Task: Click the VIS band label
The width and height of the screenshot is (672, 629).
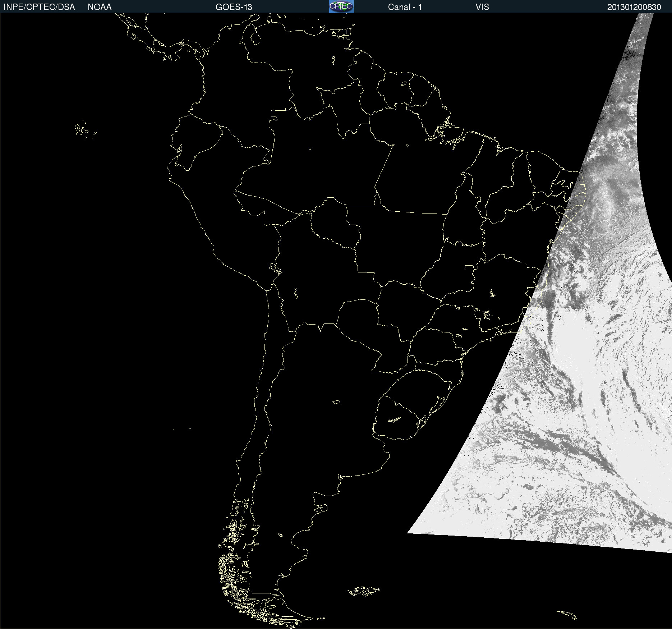Action: pos(482,7)
